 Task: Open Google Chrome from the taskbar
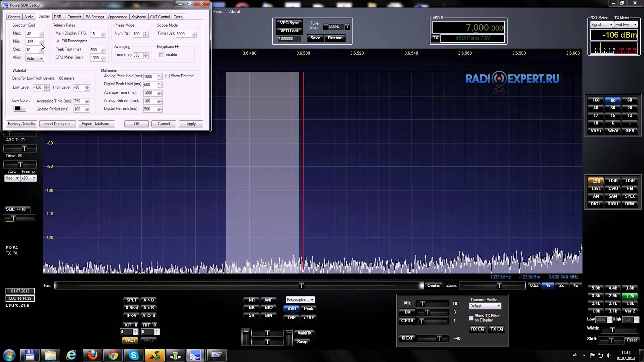coord(113,355)
